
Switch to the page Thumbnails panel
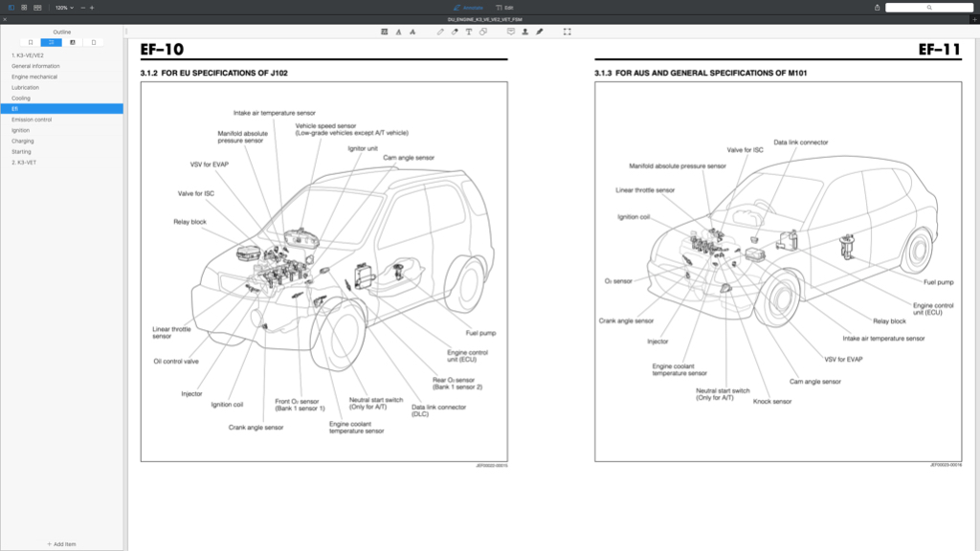94,42
